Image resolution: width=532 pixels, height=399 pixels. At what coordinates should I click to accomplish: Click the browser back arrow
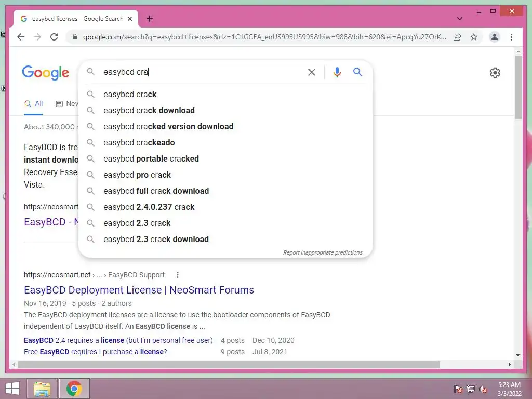pos(21,37)
